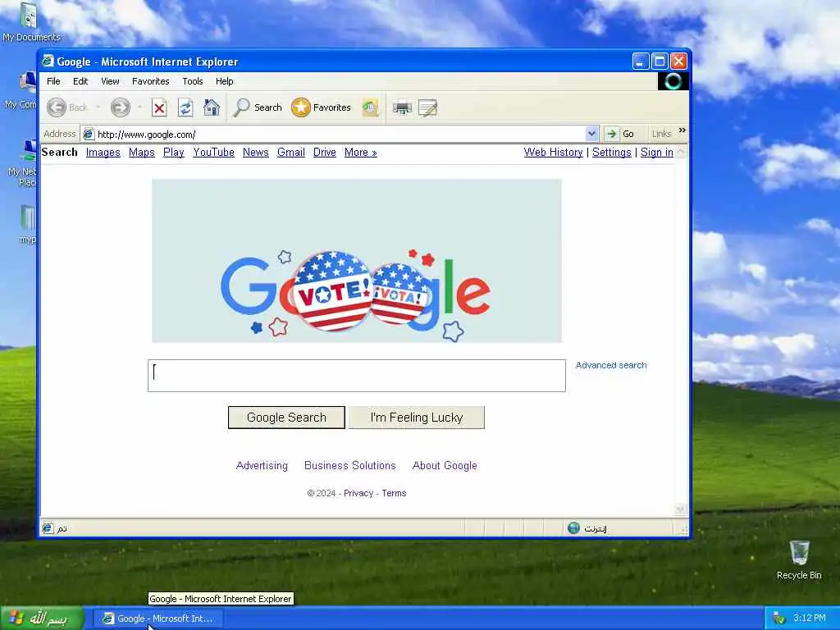
Task: Open the Start button on taskbar
Action: click(x=42, y=619)
